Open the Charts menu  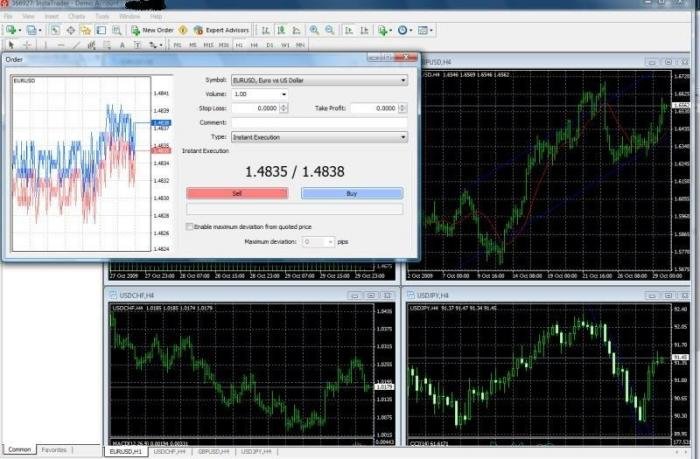click(x=77, y=17)
